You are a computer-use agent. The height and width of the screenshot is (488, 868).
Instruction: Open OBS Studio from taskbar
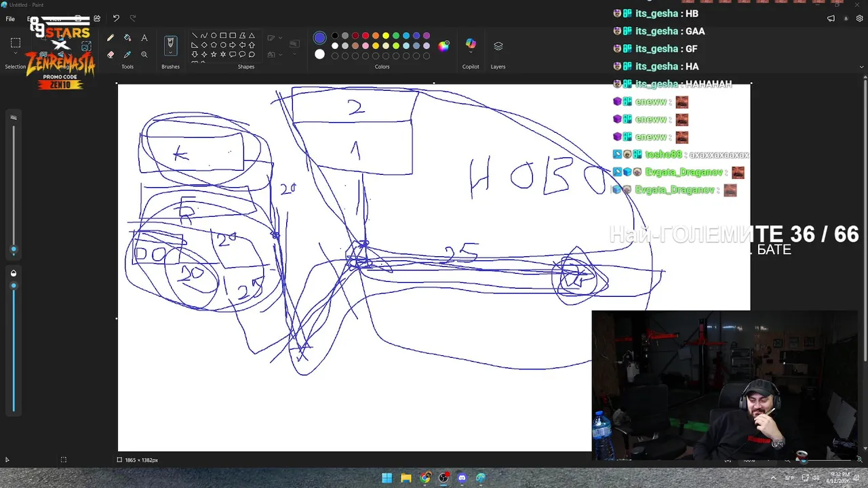(x=443, y=478)
